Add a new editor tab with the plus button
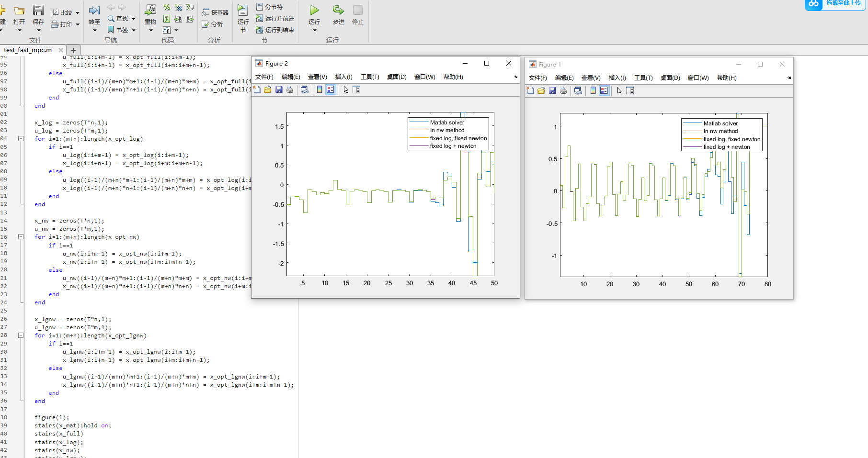The image size is (868, 458). (x=74, y=50)
